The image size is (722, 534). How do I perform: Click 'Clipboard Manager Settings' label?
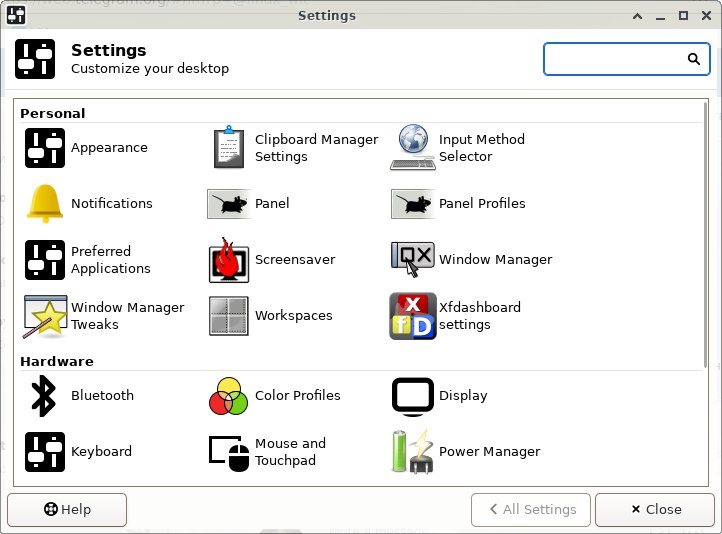pyautogui.click(x=317, y=148)
